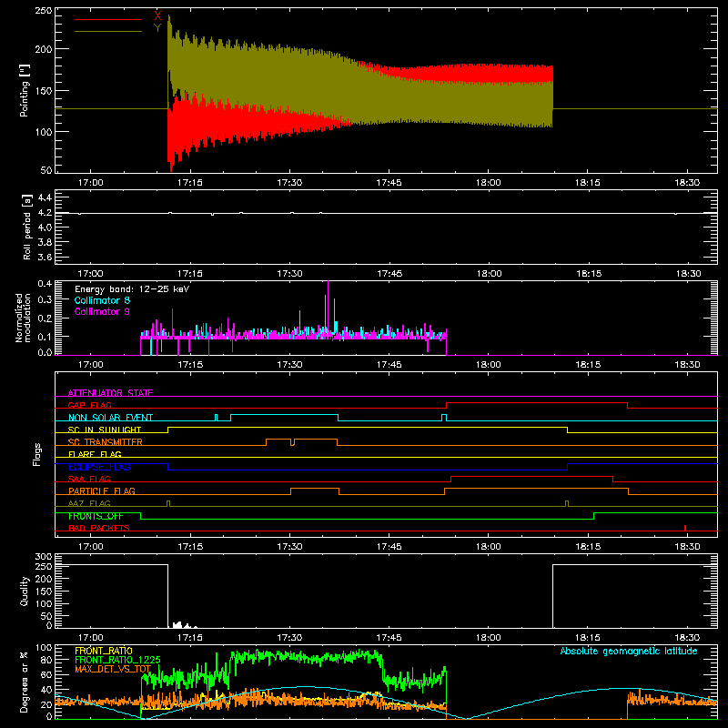The image size is (728, 728).
Task: Click the 0.4 tick on modulation axis
Action: 45,283
